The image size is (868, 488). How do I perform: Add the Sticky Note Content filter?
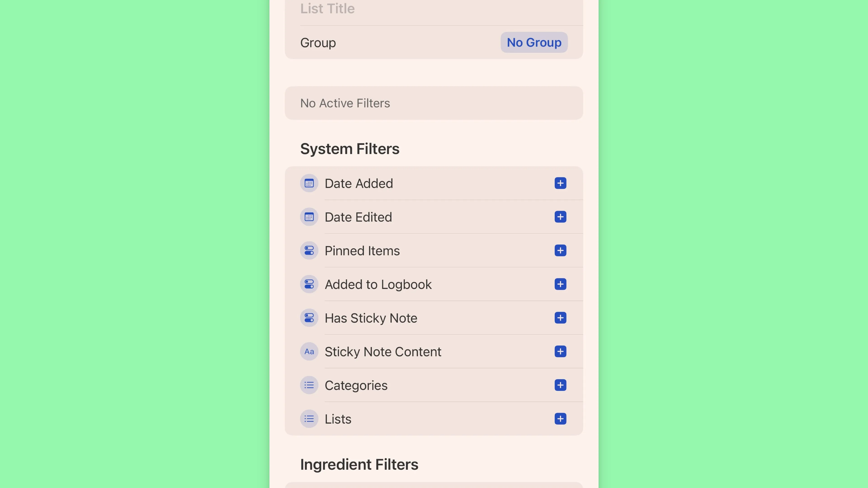tap(560, 352)
